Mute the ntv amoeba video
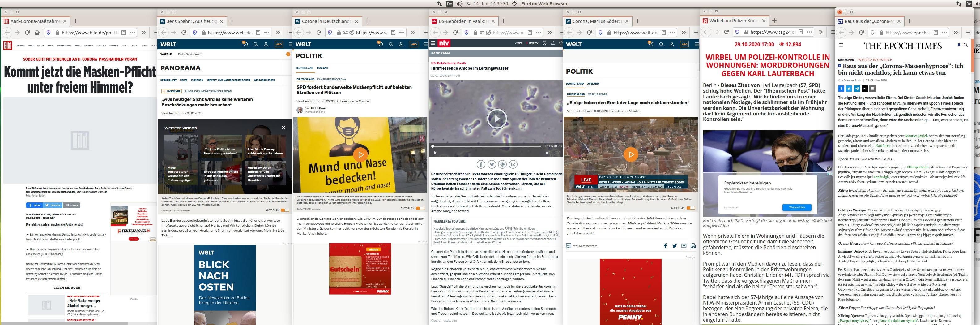This screenshot has height=325, width=980. pos(548,153)
